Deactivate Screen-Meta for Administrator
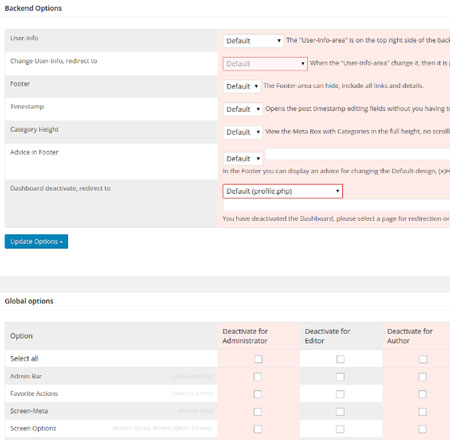450x440 pixels. (257, 412)
